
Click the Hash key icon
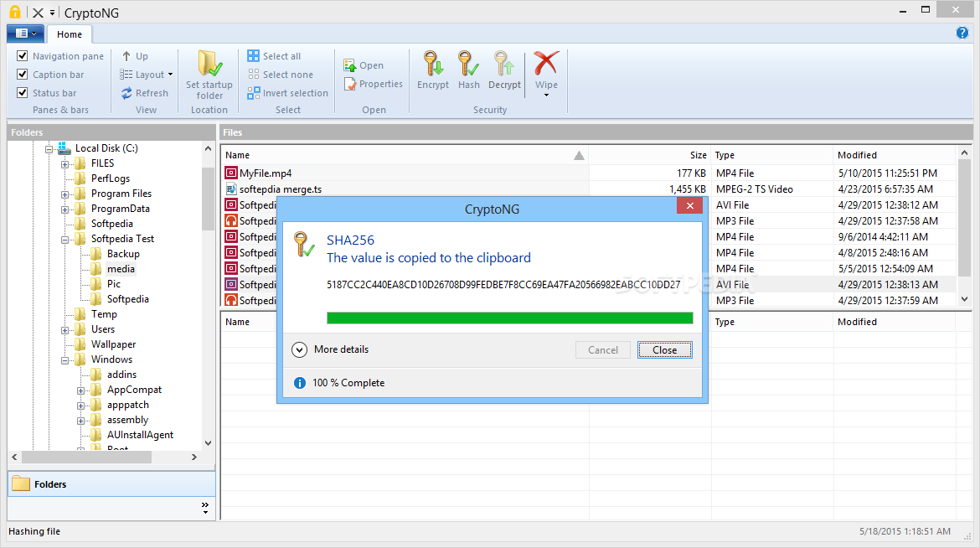(x=468, y=63)
